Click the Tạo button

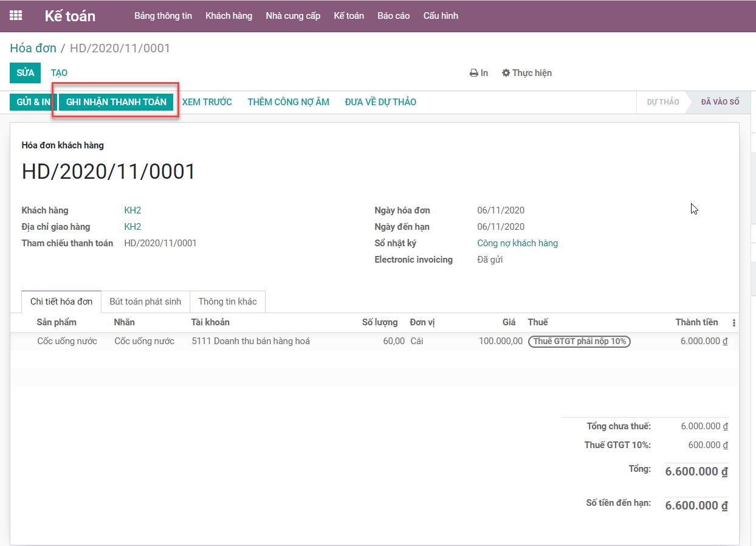(x=59, y=73)
